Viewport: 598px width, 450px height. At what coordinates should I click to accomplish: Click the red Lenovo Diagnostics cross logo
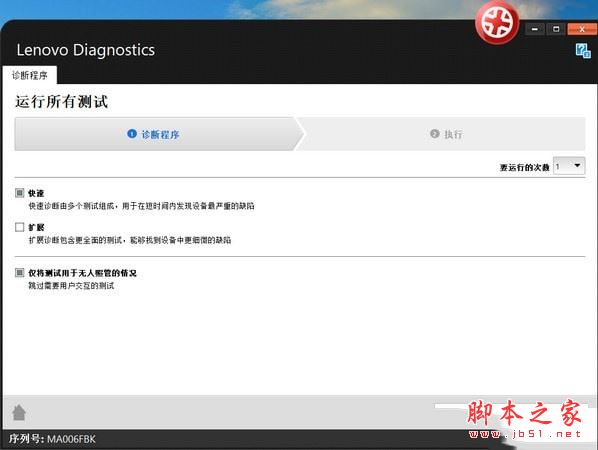[x=497, y=22]
